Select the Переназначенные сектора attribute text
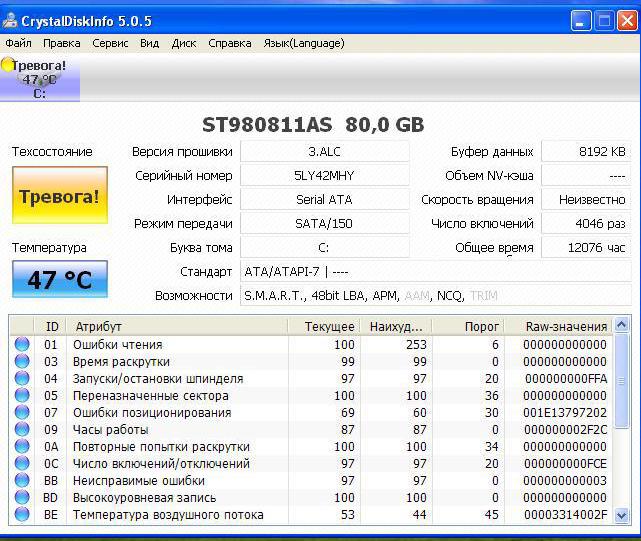The image size is (641, 541). pyautogui.click(x=150, y=396)
